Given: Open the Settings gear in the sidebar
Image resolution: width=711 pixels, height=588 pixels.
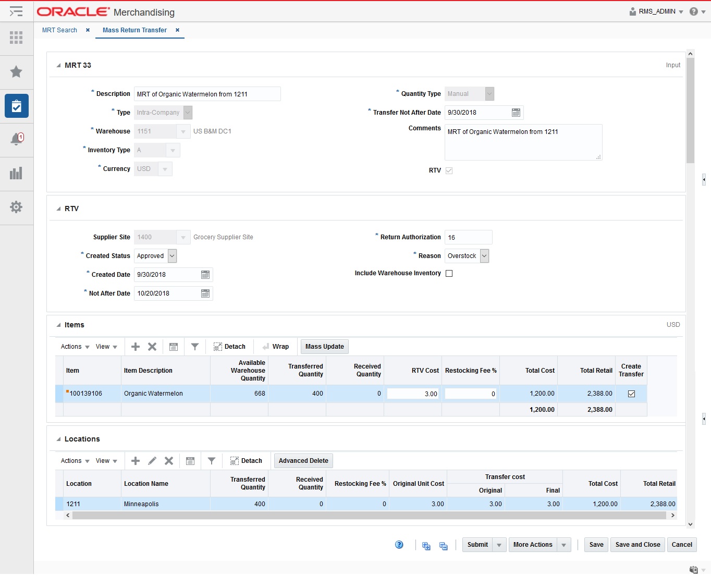Looking at the screenshot, I should click(x=16, y=207).
